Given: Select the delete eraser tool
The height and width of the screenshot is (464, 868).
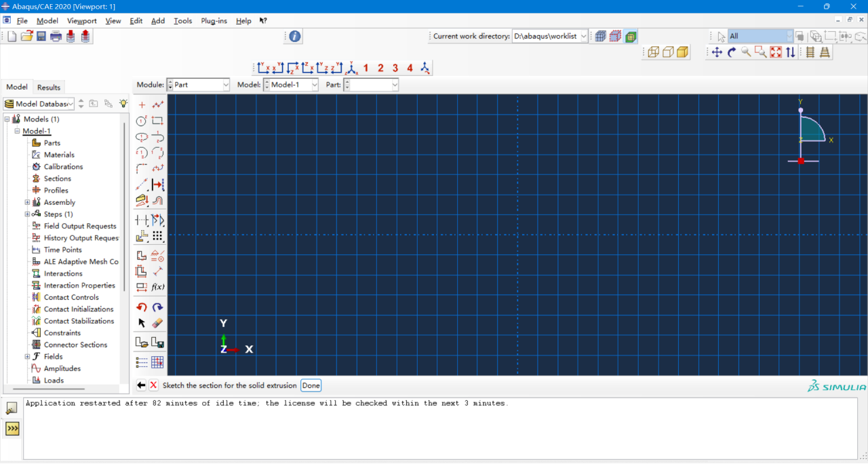Looking at the screenshot, I should 157,323.
